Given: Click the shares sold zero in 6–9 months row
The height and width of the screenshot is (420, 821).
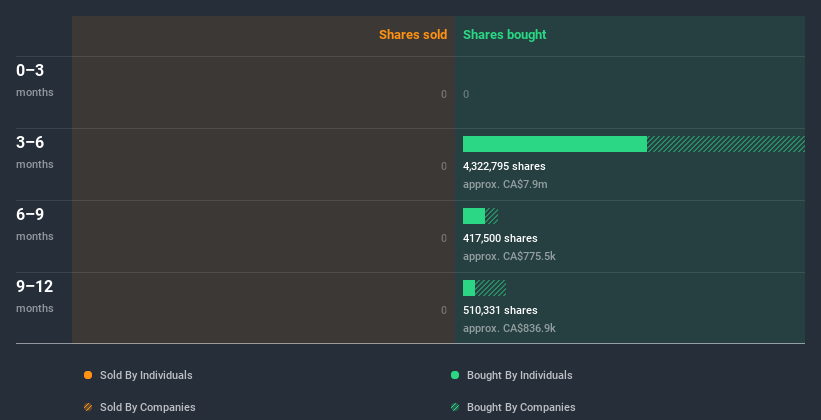Looking at the screenshot, I should pyautogui.click(x=444, y=238).
